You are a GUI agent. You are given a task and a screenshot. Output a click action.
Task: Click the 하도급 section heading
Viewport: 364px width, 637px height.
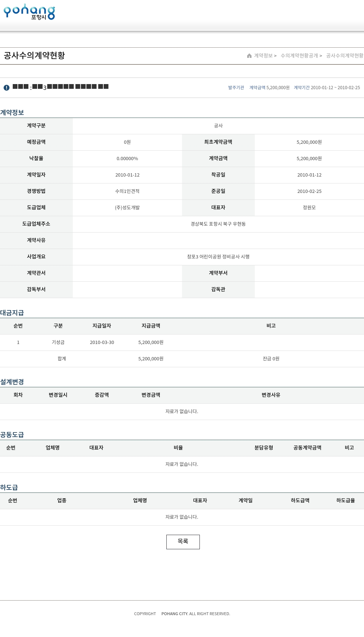tap(9, 487)
